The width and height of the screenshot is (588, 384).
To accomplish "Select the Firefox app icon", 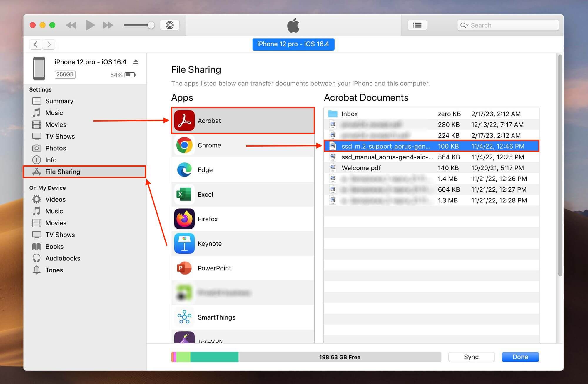I will tap(184, 219).
